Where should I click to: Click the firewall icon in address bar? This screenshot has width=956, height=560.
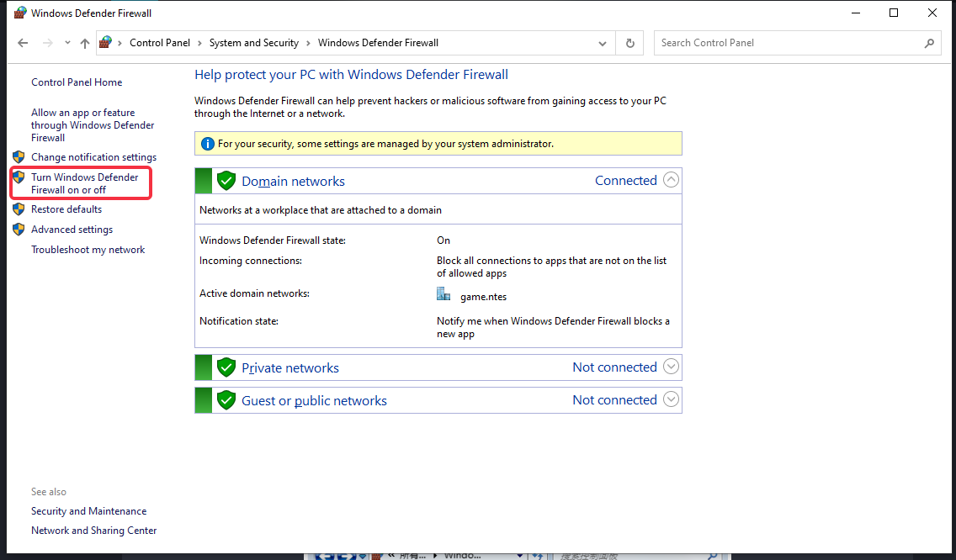point(105,43)
